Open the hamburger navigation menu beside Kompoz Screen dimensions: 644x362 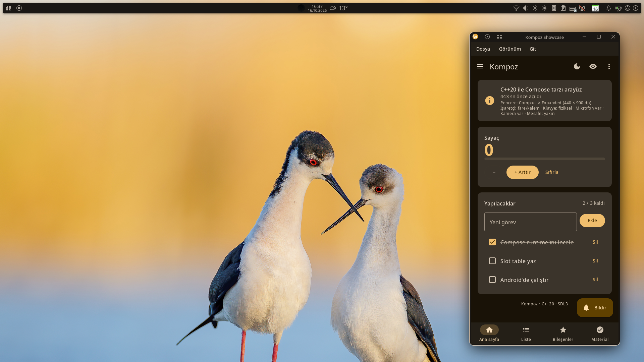coord(480,66)
